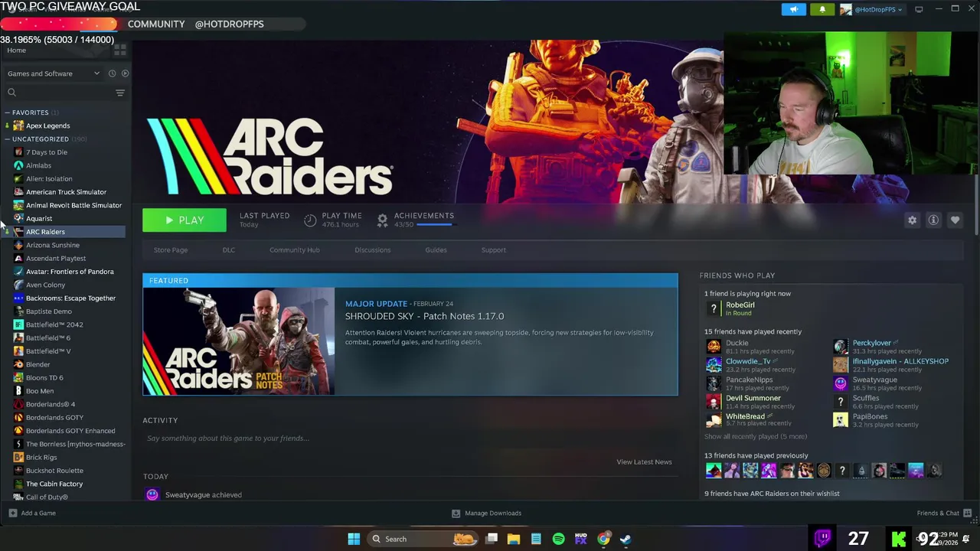
Task: Open the Community Hub tab
Action: (x=295, y=250)
